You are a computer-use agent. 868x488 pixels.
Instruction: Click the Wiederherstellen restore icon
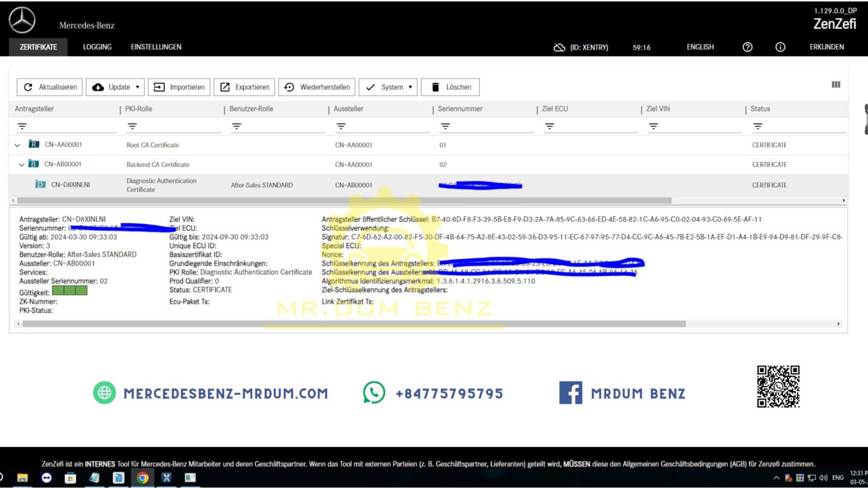(290, 86)
